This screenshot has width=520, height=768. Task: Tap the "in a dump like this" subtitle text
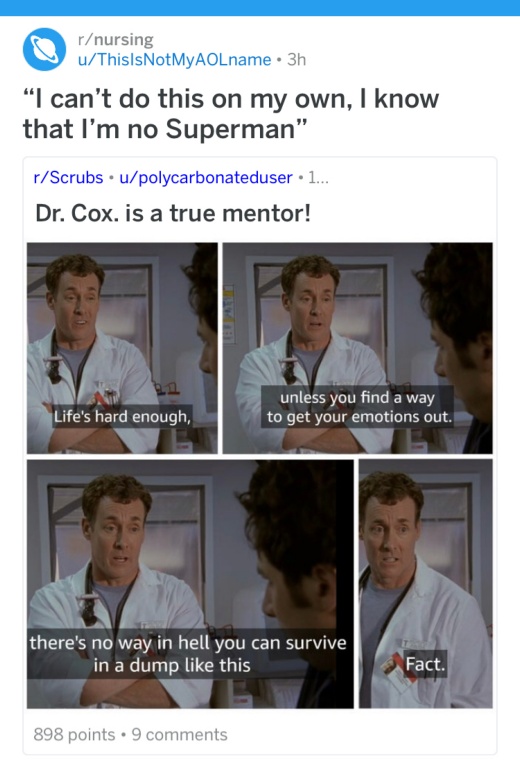point(172,665)
